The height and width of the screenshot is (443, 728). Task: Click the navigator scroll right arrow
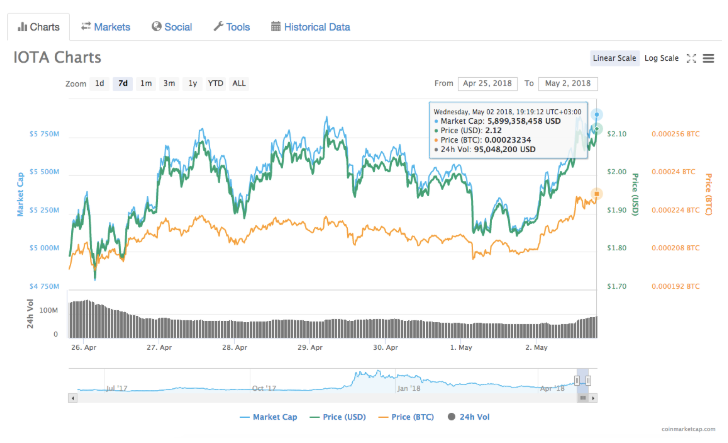pos(593,398)
